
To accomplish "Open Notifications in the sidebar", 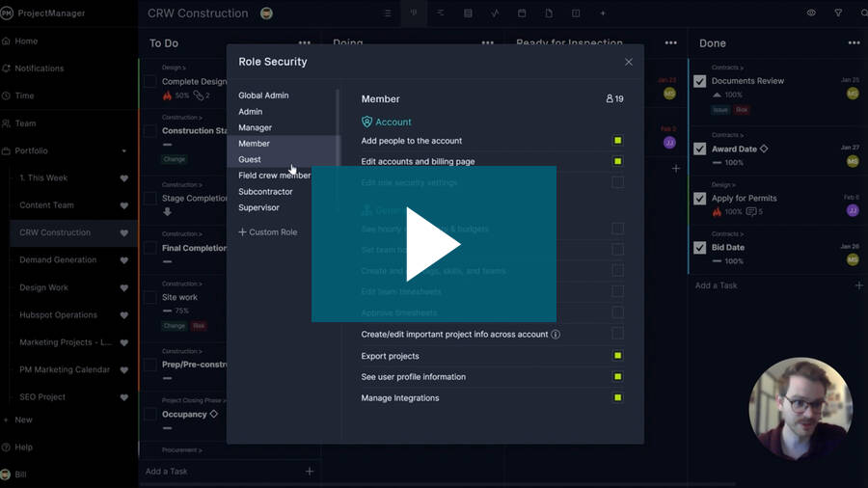I will coord(39,68).
